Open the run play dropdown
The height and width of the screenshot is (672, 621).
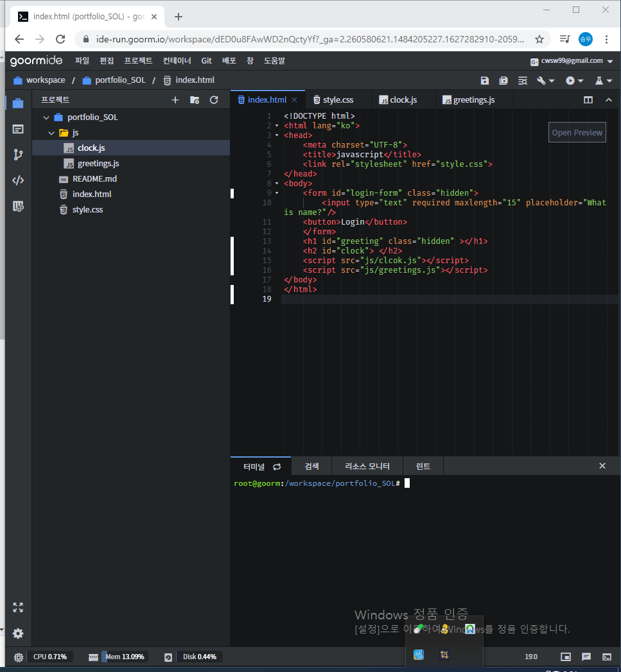[x=574, y=81]
